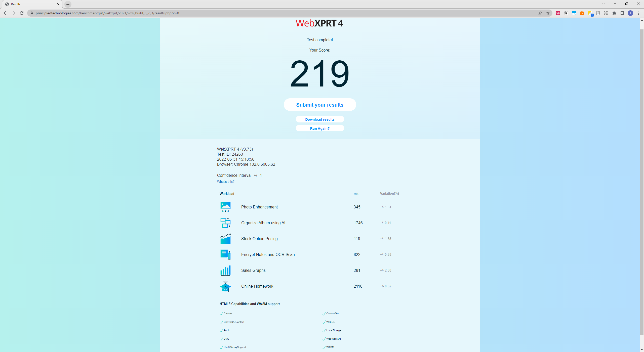Expand the tab search chevron
Viewport: 644px width, 352px height.
tap(603, 4)
